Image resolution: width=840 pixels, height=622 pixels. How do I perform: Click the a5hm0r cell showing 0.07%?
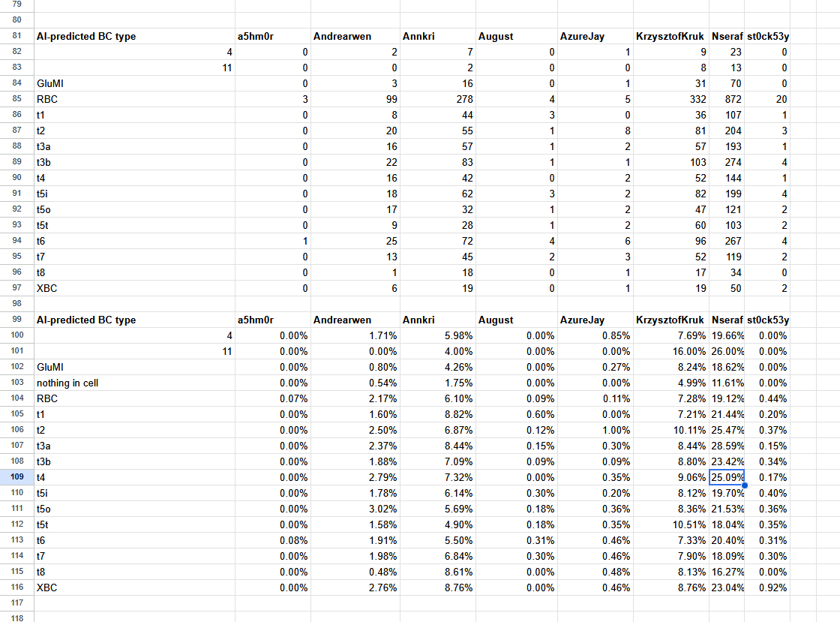click(273, 398)
